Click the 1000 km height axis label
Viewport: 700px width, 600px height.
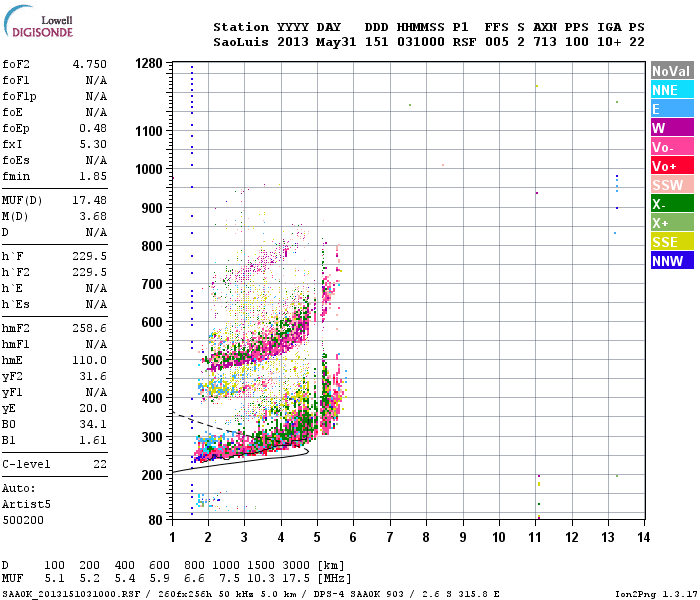point(149,169)
